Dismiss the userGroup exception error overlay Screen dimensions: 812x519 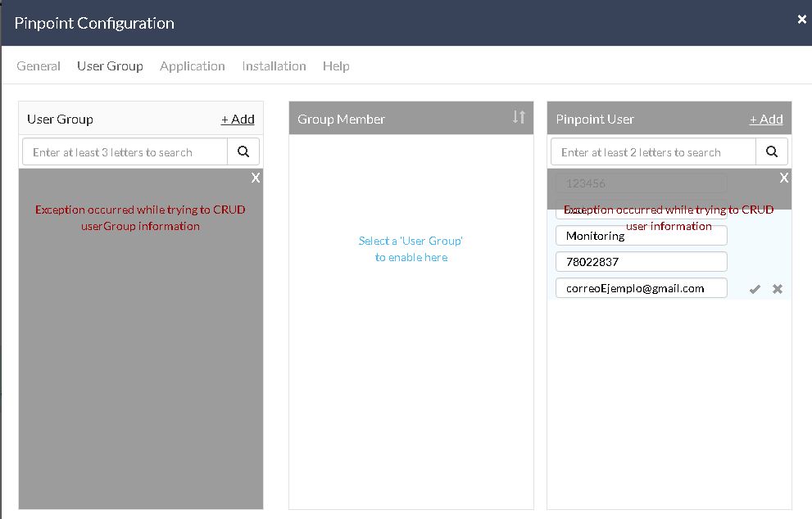click(x=256, y=178)
